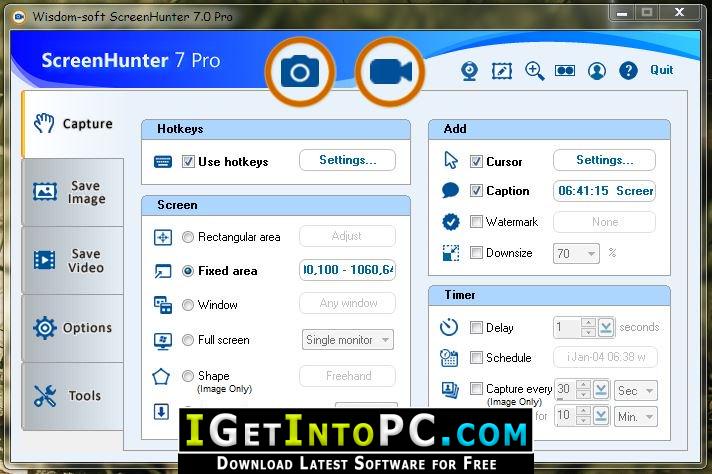Click the video recording camcorder button
The image size is (712, 474).
click(390, 72)
